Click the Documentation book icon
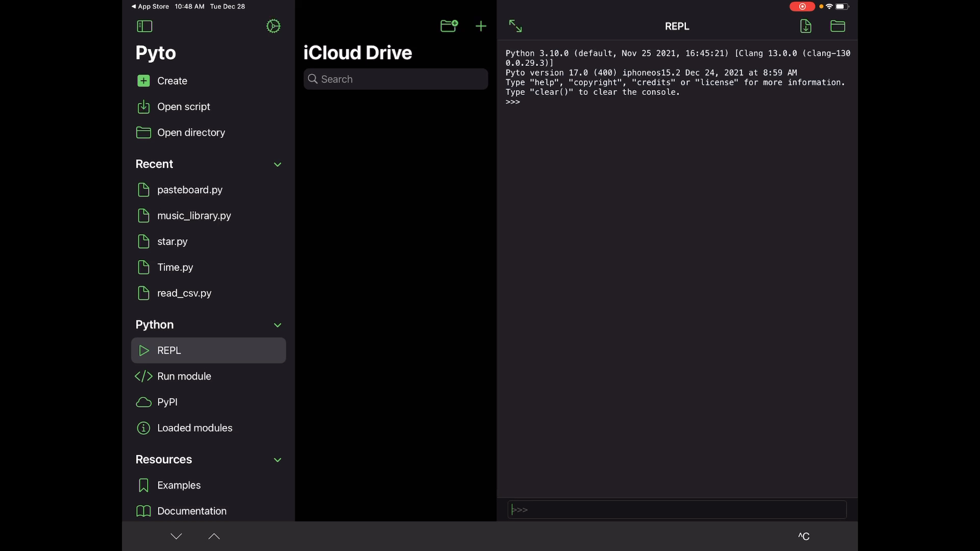The image size is (980, 551). click(x=143, y=511)
